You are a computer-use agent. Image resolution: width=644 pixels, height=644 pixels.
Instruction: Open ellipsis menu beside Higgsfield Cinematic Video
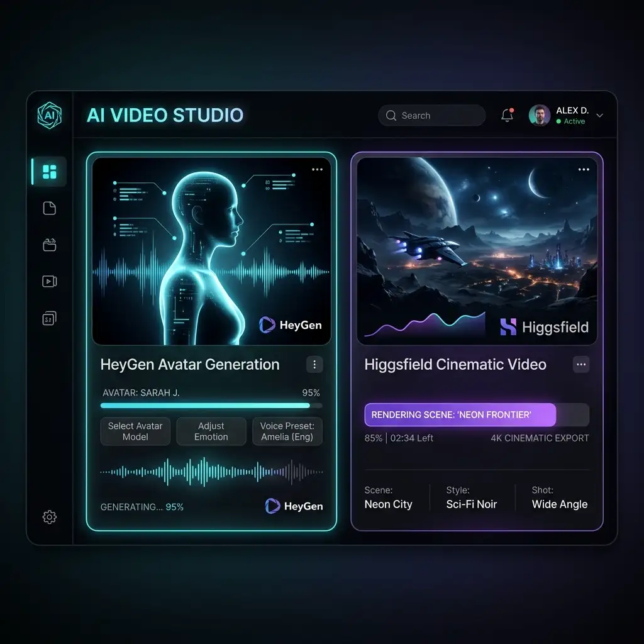pos(581,364)
